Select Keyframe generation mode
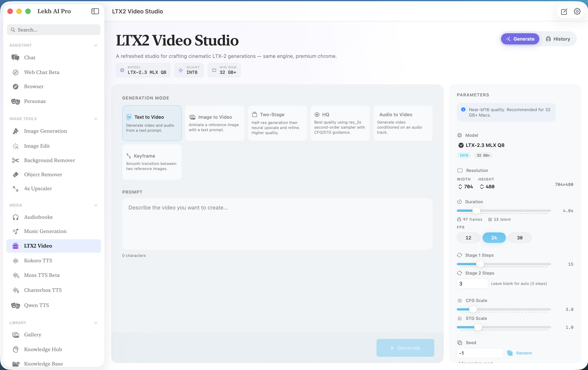 click(152, 162)
